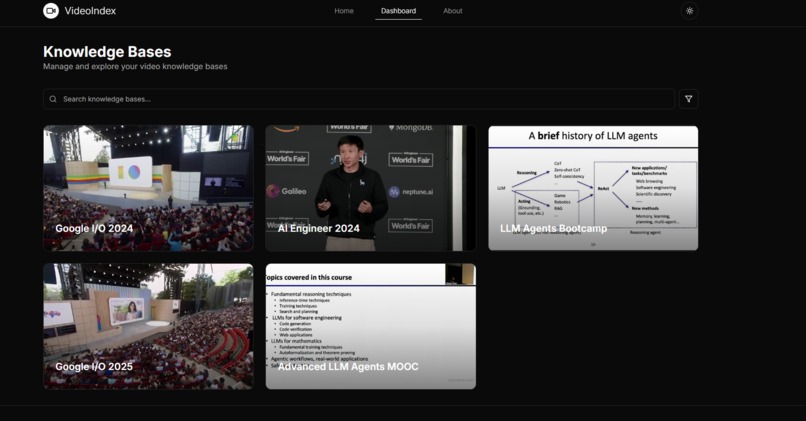Go to the Home nav item
Viewport: 806px width, 421px height.
click(x=344, y=11)
